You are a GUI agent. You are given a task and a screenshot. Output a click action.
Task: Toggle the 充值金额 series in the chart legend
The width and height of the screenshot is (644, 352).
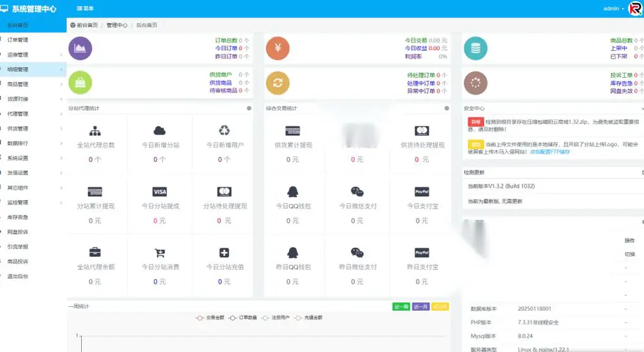tap(308, 317)
